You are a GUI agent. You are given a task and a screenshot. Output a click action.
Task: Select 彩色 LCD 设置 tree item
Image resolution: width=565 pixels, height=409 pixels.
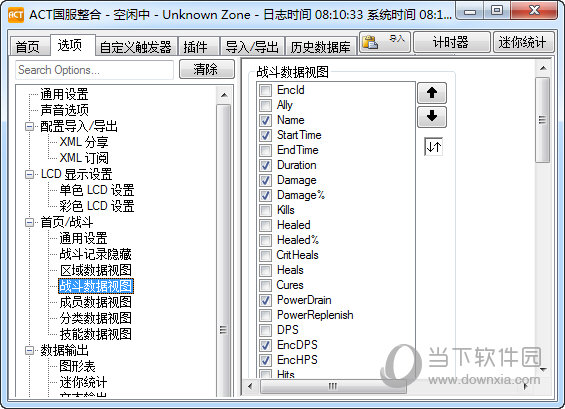(x=97, y=206)
